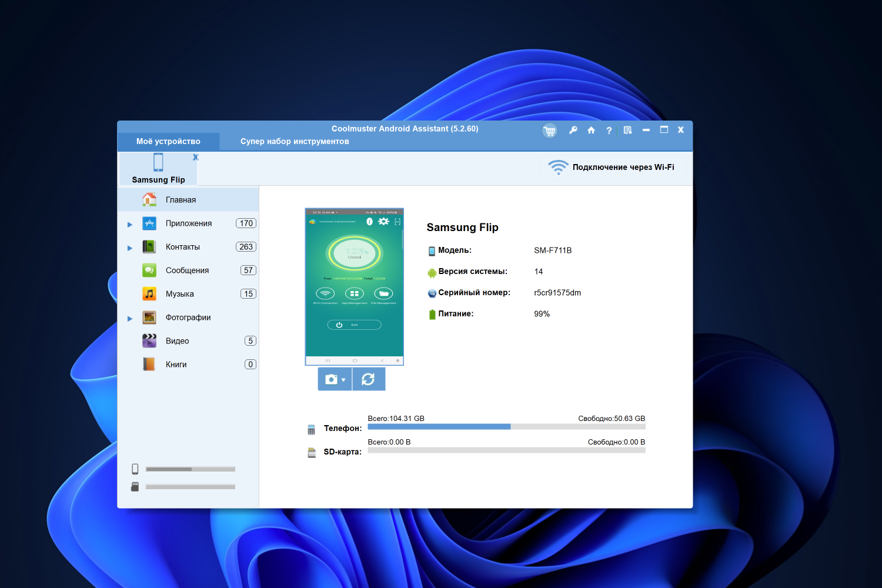This screenshot has height=588, width=882.
Task: Click the 170 count badge for Приложения
Action: point(246,223)
